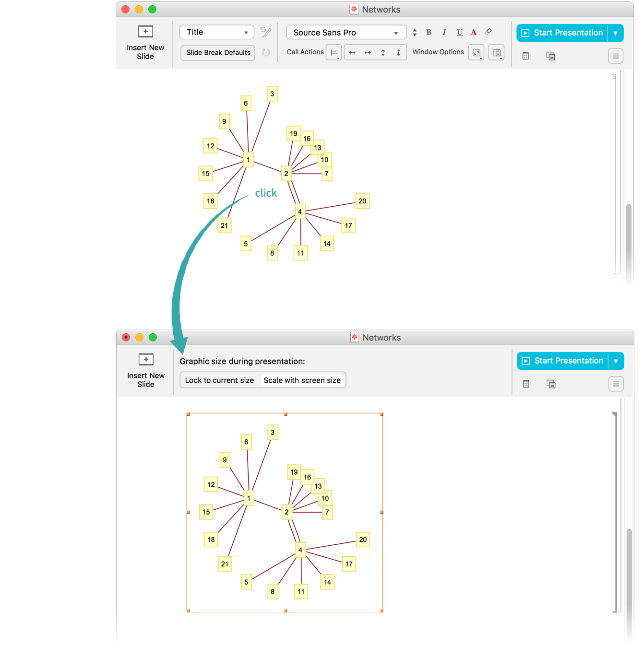This screenshot has height=645, width=644.
Task: Click the circular refresh arrow icon
Action: click(266, 52)
